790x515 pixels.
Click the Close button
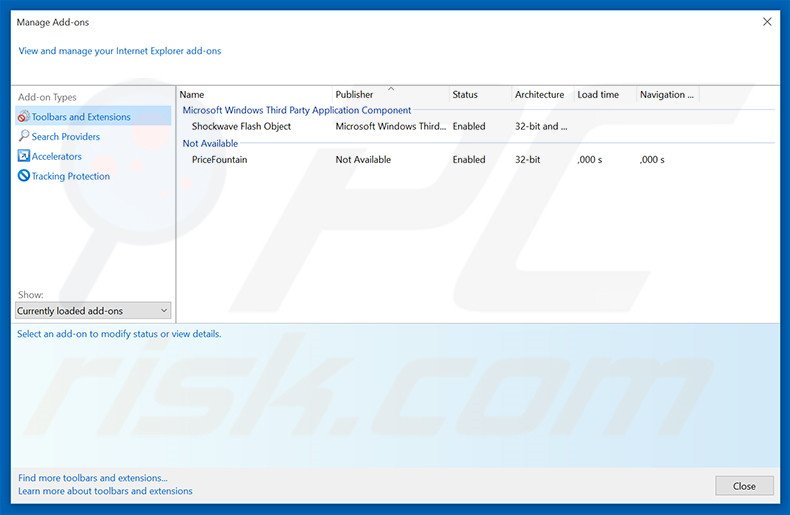(x=744, y=486)
